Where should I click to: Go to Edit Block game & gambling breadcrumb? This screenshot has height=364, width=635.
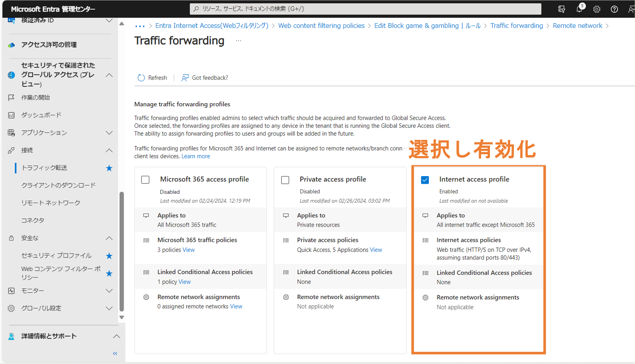click(x=428, y=26)
